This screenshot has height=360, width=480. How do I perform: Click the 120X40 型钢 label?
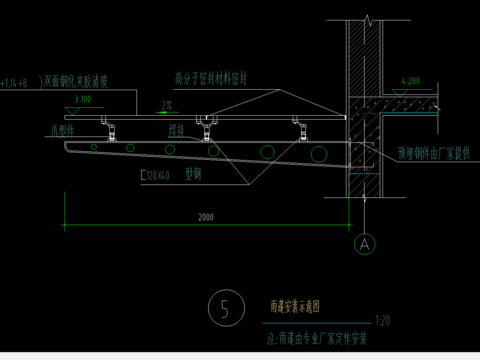click(x=171, y=174)
